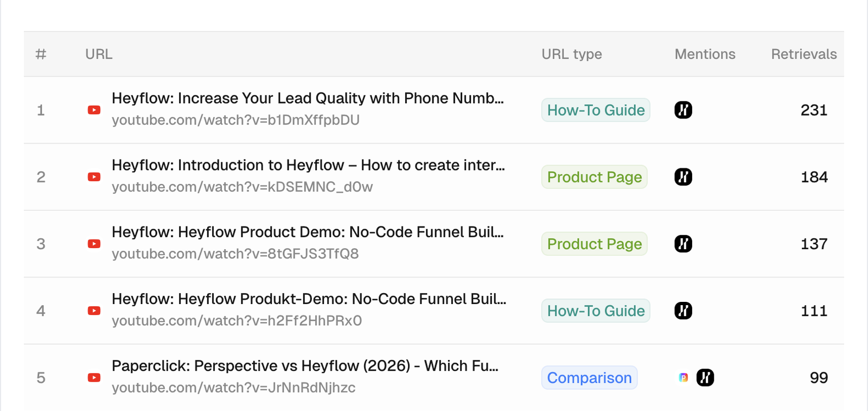Click Perspective colorful logo in Comparison row
Viewport: 868px width, 411px height.
[x=684, y=377]
